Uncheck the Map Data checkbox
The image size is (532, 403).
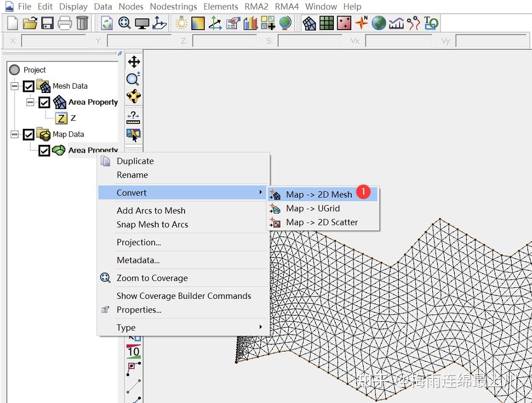[28, 134]
